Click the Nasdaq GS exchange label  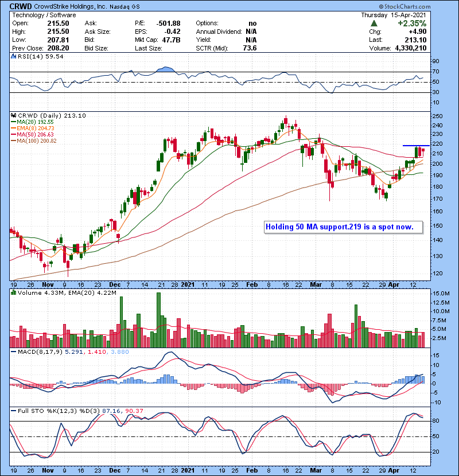[125, 7]
